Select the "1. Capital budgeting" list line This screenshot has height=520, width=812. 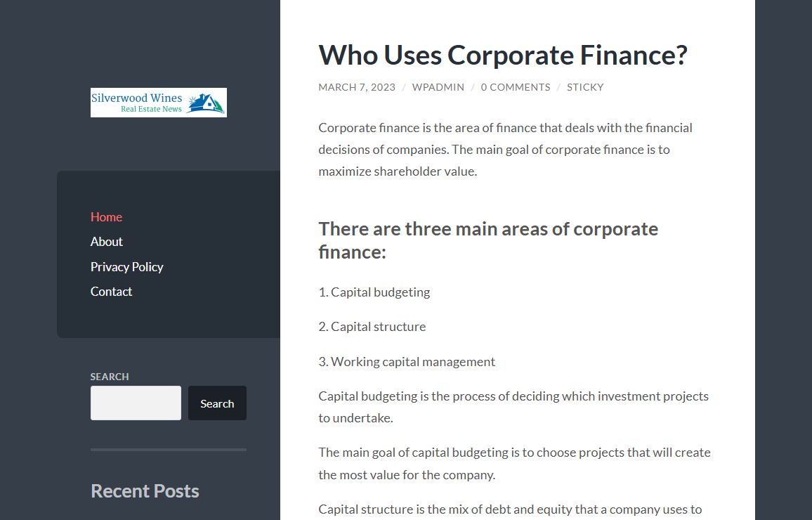click(374, 292)
